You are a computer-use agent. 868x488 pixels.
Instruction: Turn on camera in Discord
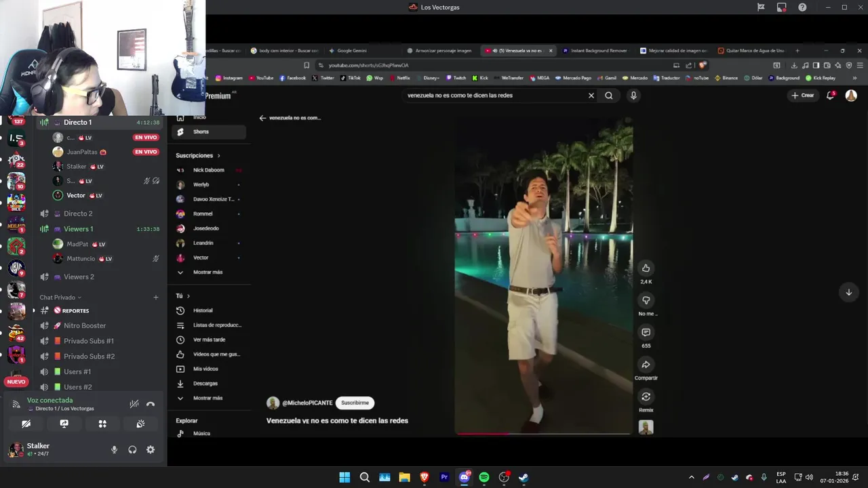(26, 424)
